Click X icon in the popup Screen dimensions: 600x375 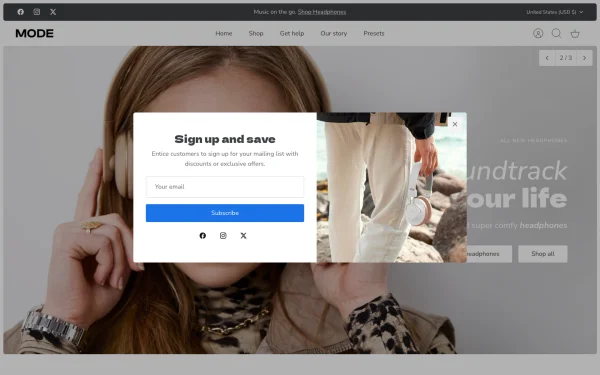click(243, 236)
